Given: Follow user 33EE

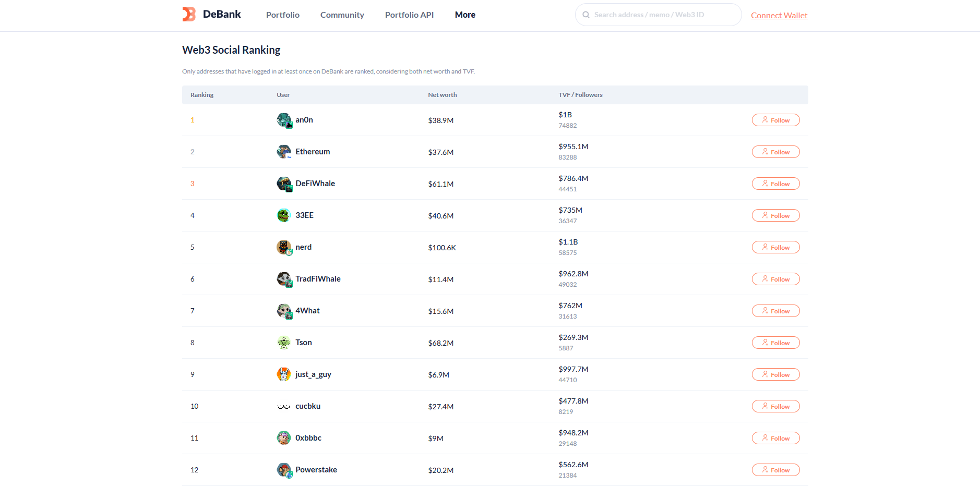Looking at the screenshot, I should [x=776, y=215].
